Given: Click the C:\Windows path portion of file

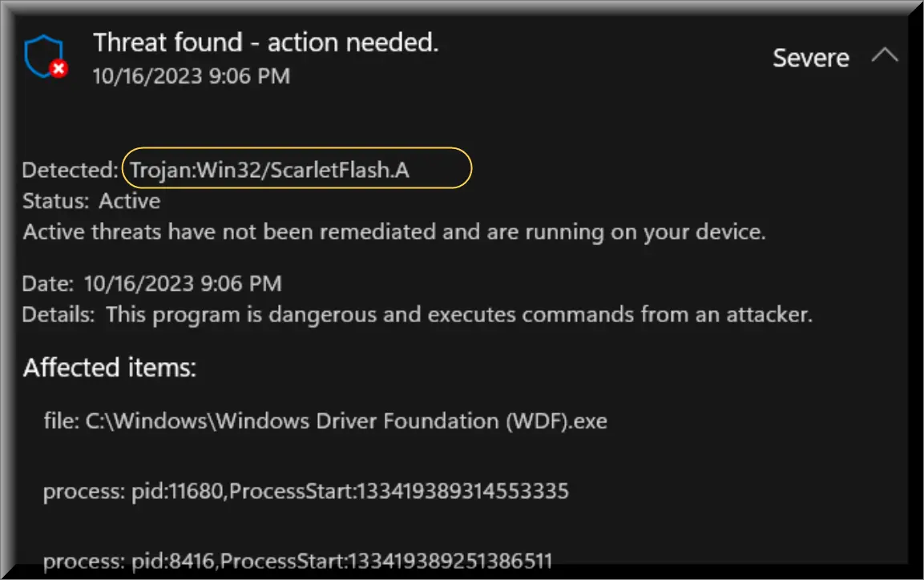Looking at the screenshot, I should point(147,421).
